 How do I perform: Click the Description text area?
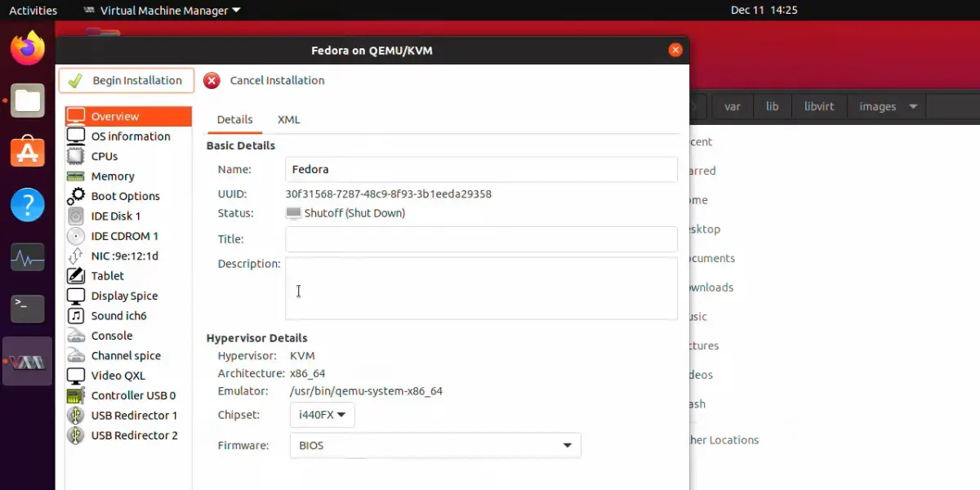481,288
